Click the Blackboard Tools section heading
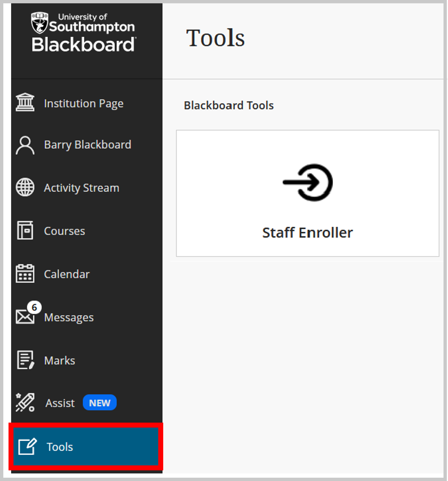The height and width of the screenshot is (481, 448). pos(228,105)
